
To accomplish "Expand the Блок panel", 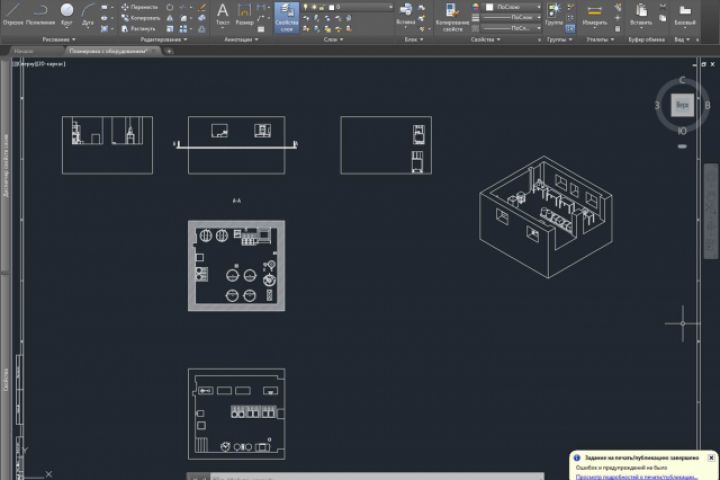I will pos(414,40).
